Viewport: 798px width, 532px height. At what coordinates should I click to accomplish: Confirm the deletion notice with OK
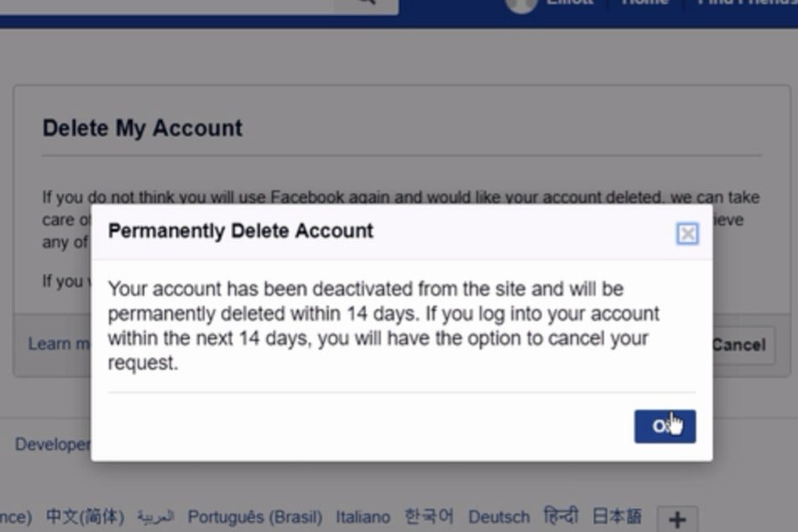pos(665,426)
